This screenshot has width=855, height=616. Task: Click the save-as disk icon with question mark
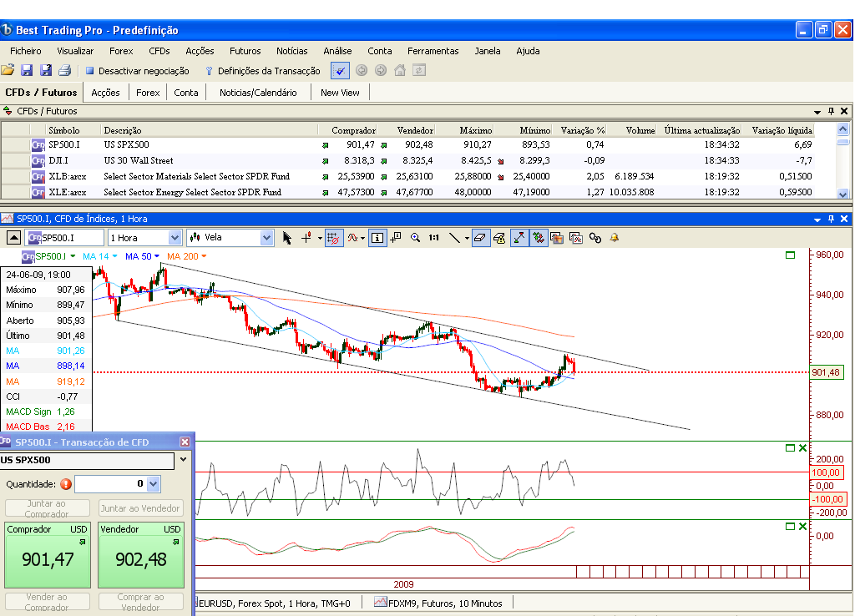coord(46,70)
